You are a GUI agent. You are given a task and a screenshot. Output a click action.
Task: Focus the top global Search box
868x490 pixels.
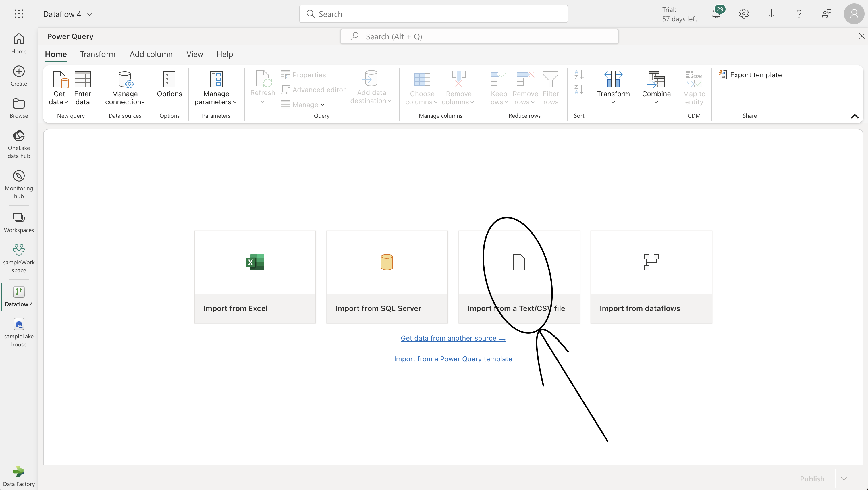click(433, 14)
